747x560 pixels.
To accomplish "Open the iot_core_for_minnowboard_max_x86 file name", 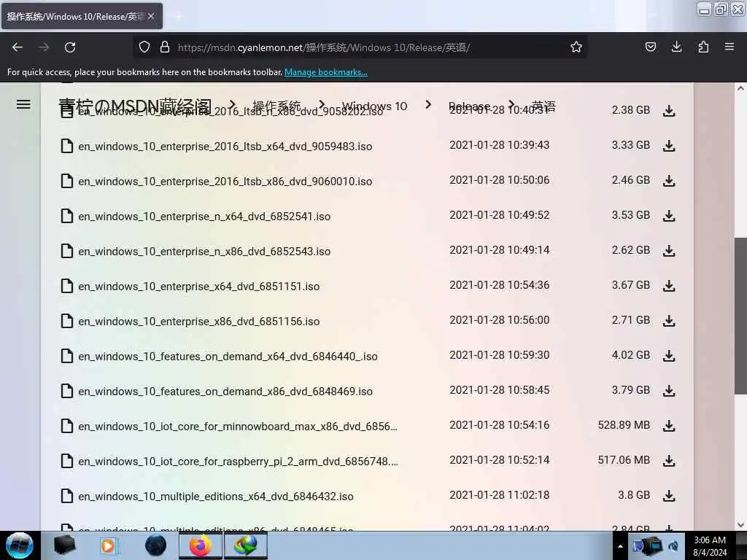I will coord(238,426).
